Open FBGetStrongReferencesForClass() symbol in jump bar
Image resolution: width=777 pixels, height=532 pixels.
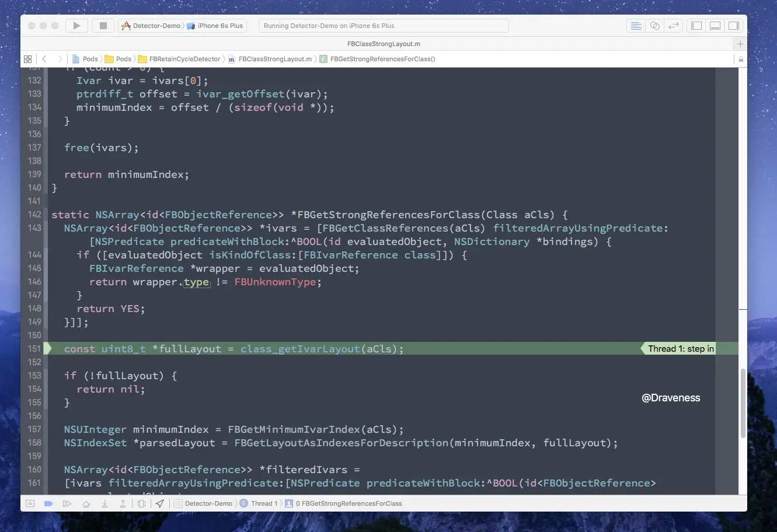click(377, 59)
